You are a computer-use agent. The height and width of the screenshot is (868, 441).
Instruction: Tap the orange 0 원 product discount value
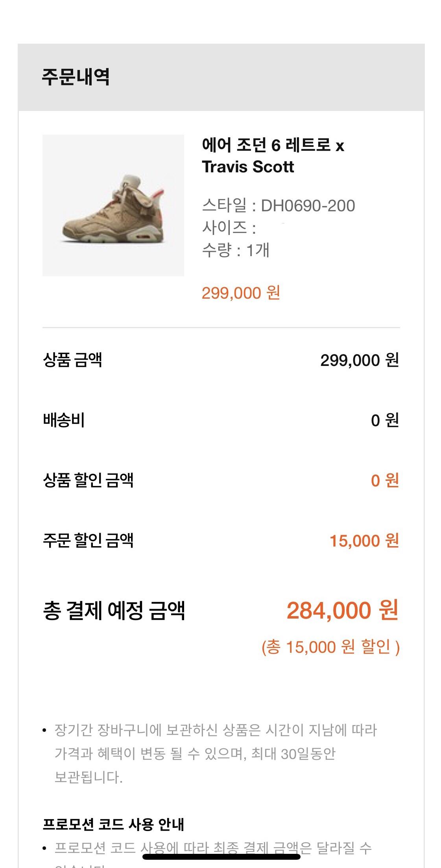pyautogui.click(x=384, y=480)
